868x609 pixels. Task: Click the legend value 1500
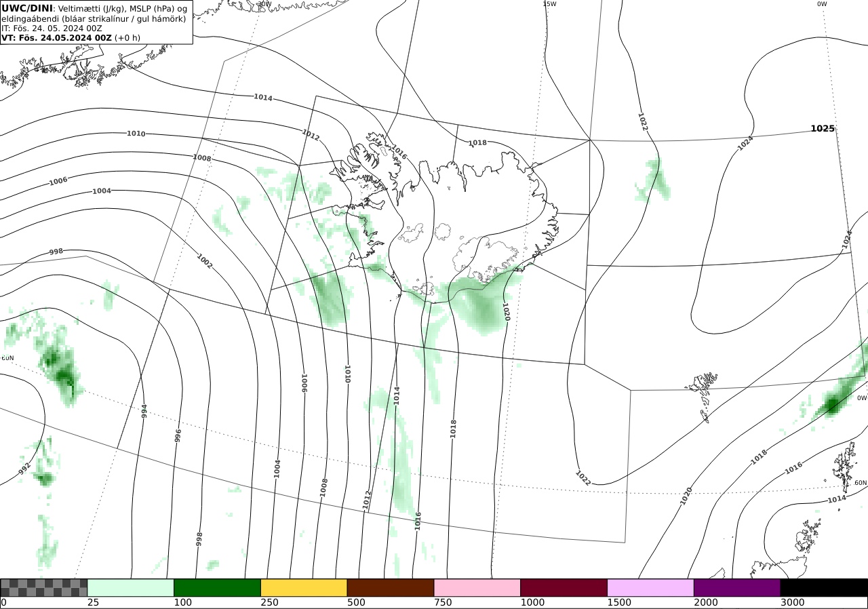pyautogui.click(x=618, y=602)
